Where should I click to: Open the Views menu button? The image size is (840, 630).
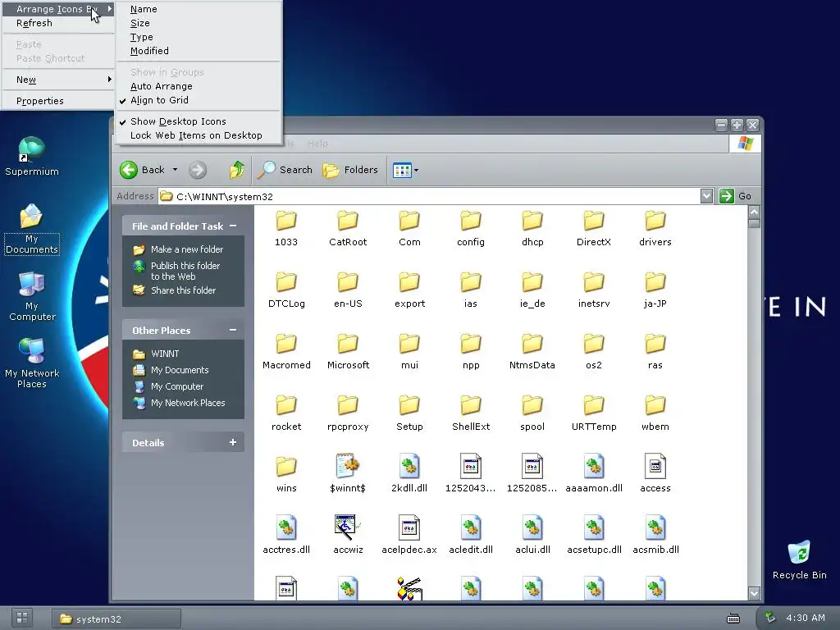click(x=405, y=171)
